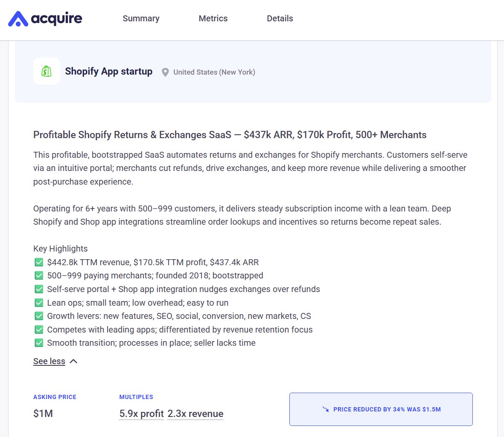Click the Self-serve portal highlight text
Image resolution: width=504 pixels, height=437 pixels.
pos(184,289)
